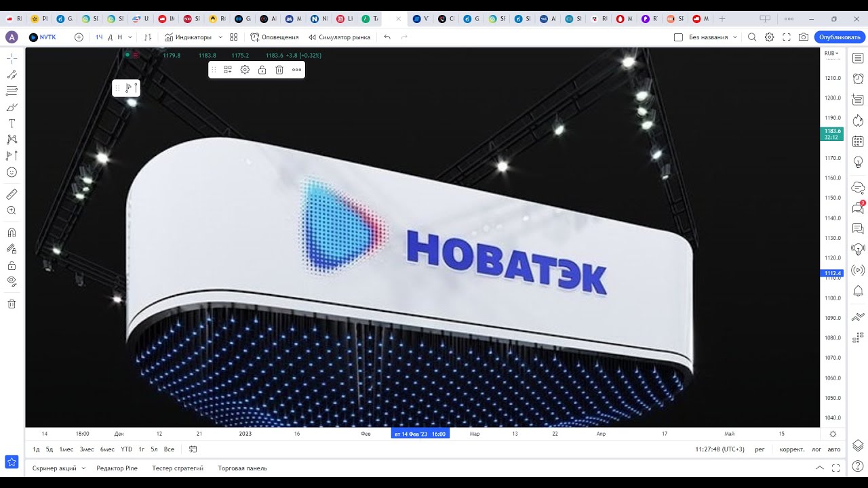Create alert via Оповещения button
The height and width of the screenshot is (488, 868).
[275, 37]
